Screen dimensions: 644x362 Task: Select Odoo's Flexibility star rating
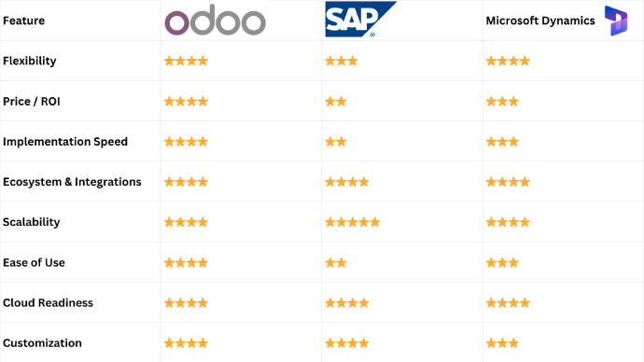[x=186, y=62]
